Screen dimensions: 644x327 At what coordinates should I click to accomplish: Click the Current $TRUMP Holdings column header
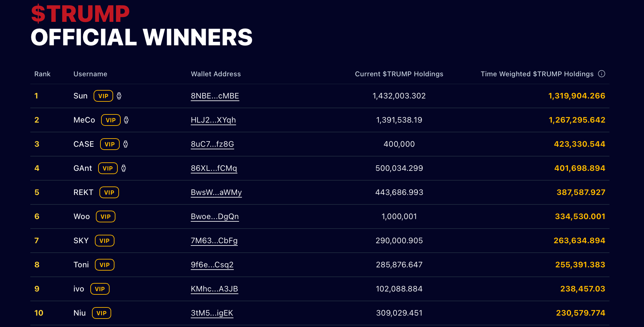point(399,74)
